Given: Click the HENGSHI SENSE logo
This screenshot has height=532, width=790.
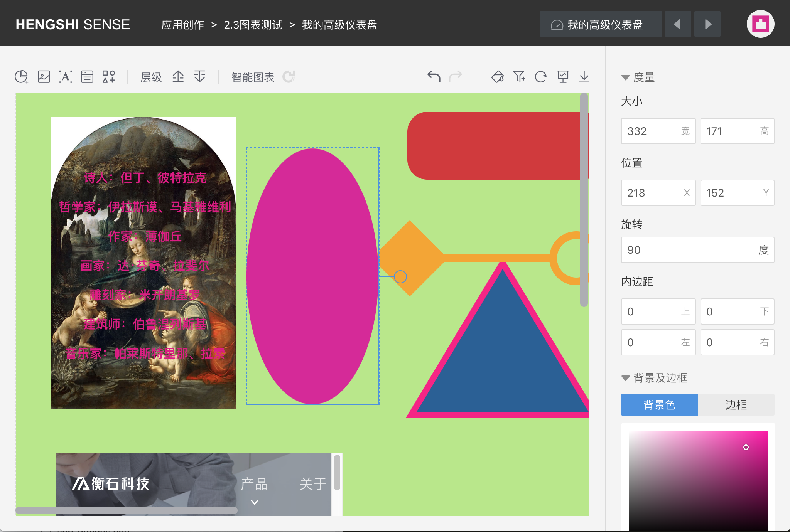Looking at the screenshot, I should click(x=73, y=24).
